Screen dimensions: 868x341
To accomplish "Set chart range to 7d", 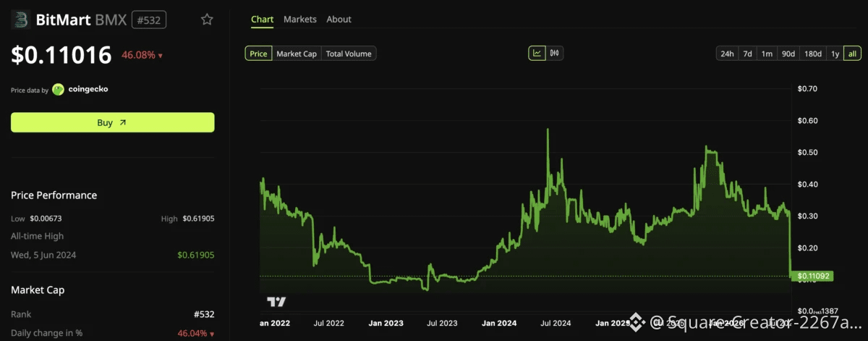I will [x=748, y=54].
